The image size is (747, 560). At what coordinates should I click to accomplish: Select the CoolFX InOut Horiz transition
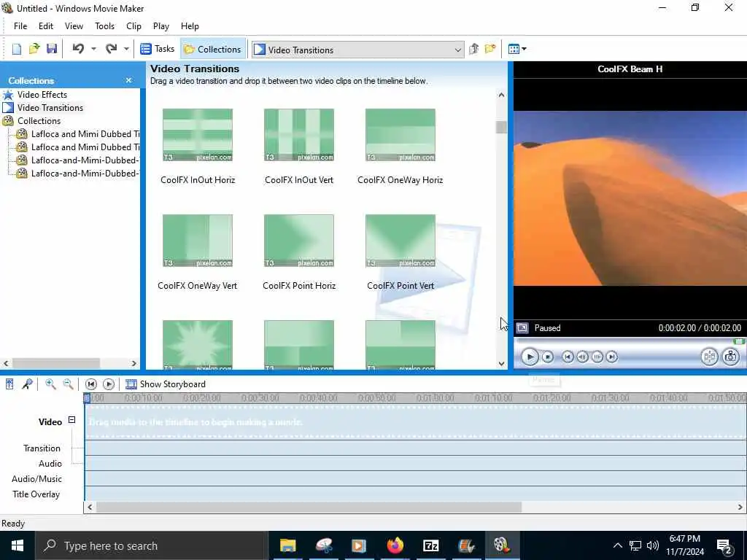(x=198, y=135)
